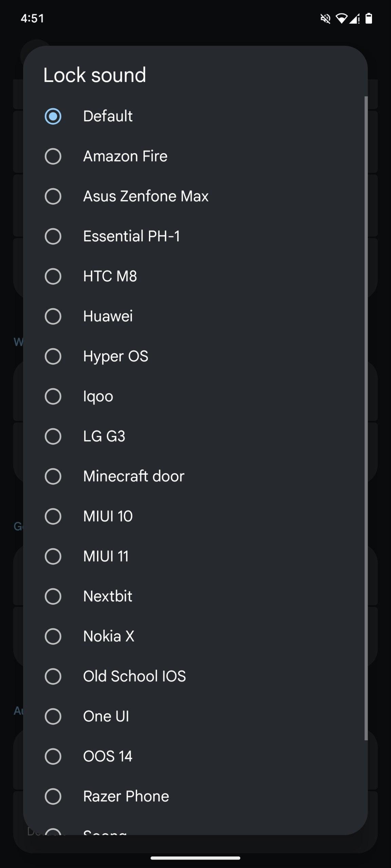Choose LG G3 lock sound
This screenshot has height=868, width=391.
pos(53,436)
